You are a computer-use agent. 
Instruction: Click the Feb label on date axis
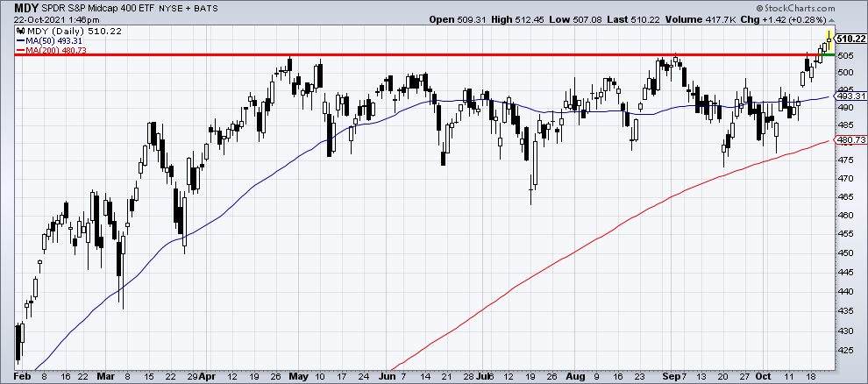click(22, 375)
